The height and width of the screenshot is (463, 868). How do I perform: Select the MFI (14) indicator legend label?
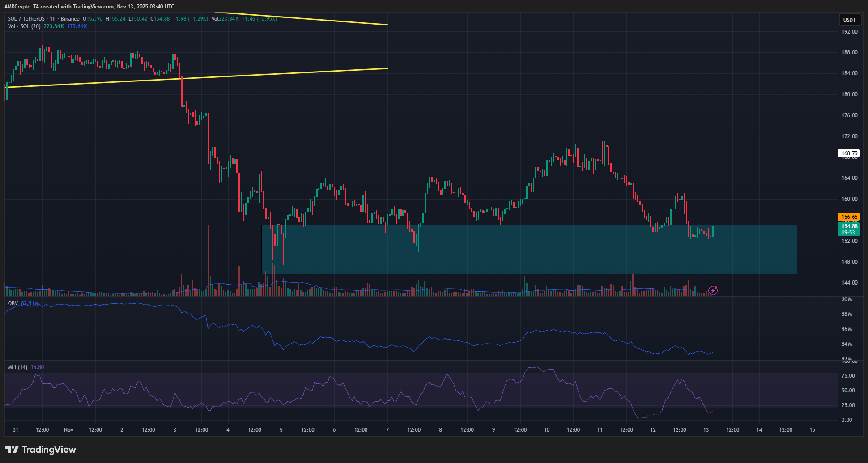click(x=17, y=366)
